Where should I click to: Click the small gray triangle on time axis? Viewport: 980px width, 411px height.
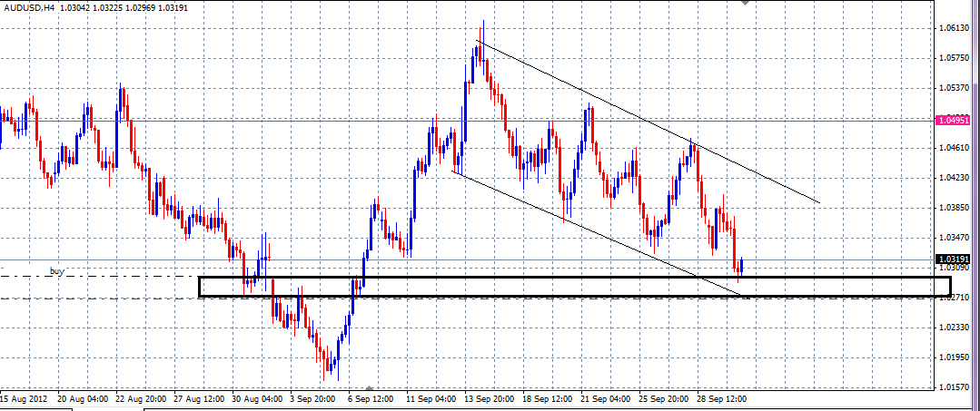pyautogui.click(x=368, y=388)
